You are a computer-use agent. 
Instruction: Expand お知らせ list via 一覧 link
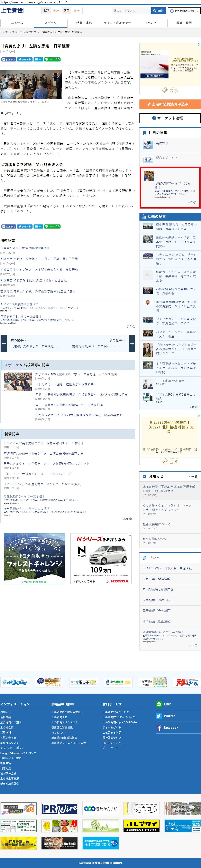(194, 476)
